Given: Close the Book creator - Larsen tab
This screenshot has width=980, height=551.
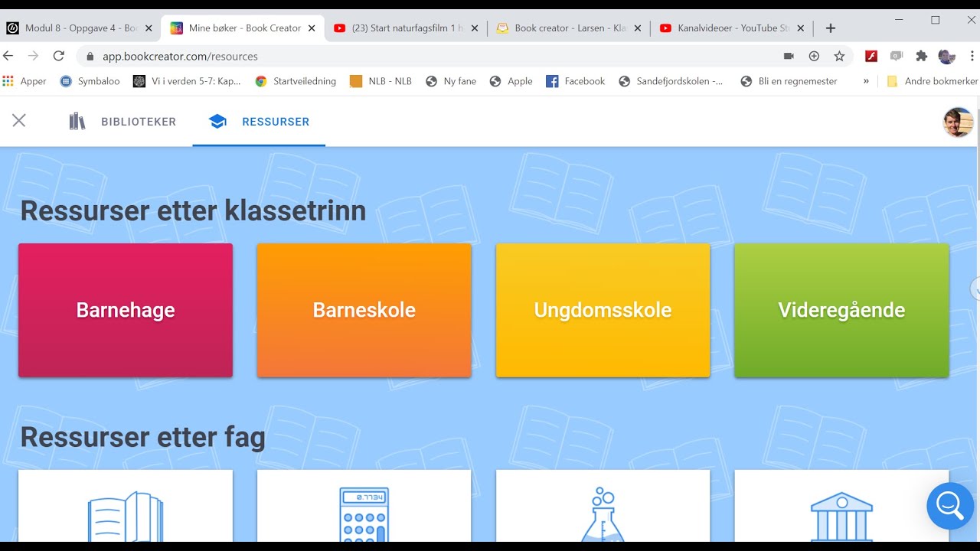Looking at the screenshot, I should pos(638,28).
